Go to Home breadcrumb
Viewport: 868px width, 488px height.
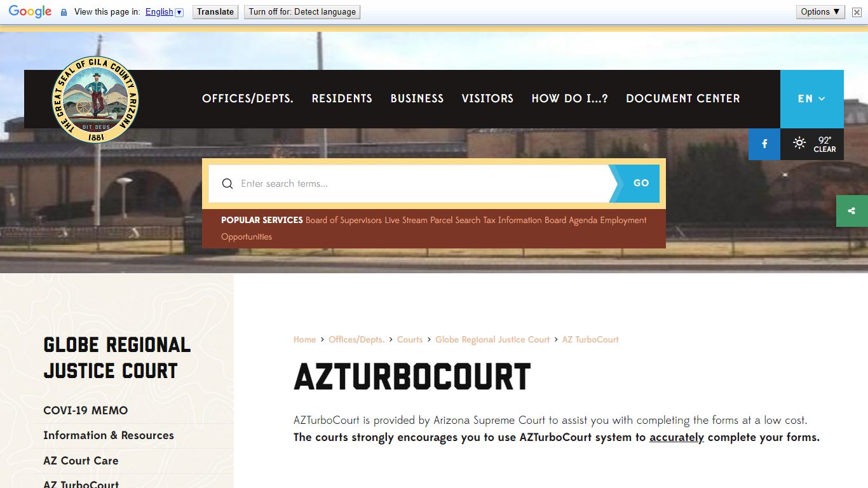pyautogui.click(x=305, y=340)
